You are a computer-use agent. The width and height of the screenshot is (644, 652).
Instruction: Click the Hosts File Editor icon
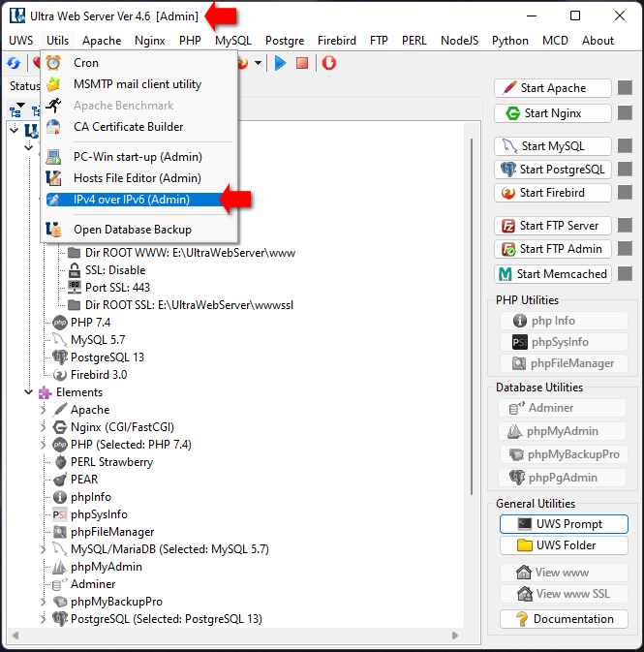53,178
